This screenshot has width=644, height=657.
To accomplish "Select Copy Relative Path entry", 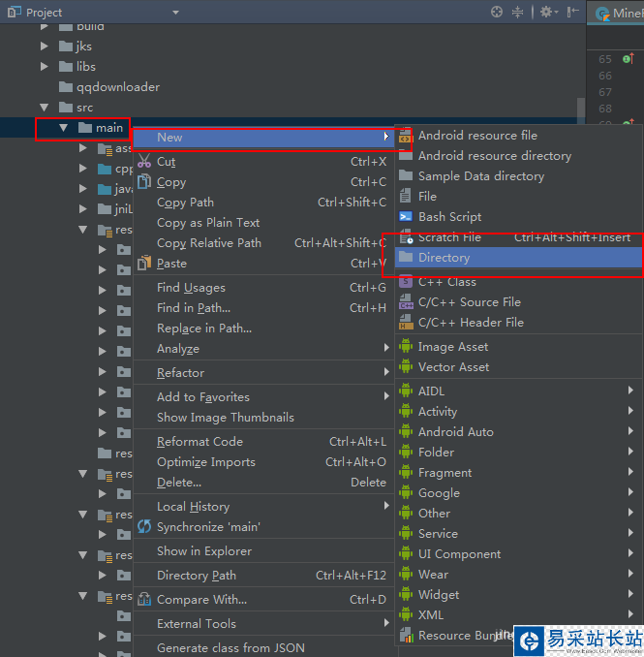I will click(x=263, y=243).
